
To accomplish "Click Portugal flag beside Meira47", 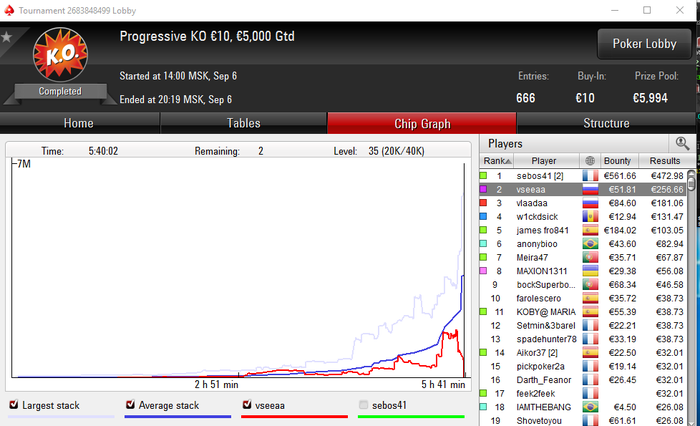I will click(x=590, y=258).
